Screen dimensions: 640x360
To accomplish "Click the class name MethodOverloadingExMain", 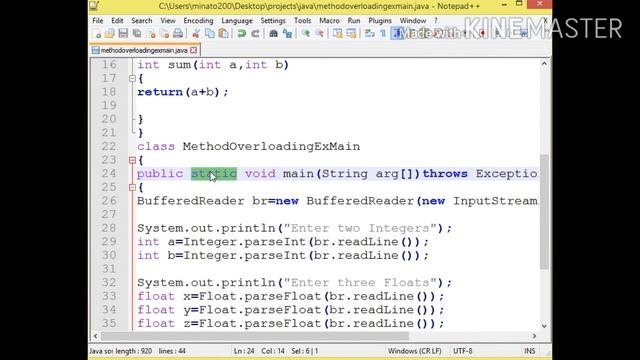I will click(x=271, y=147).
